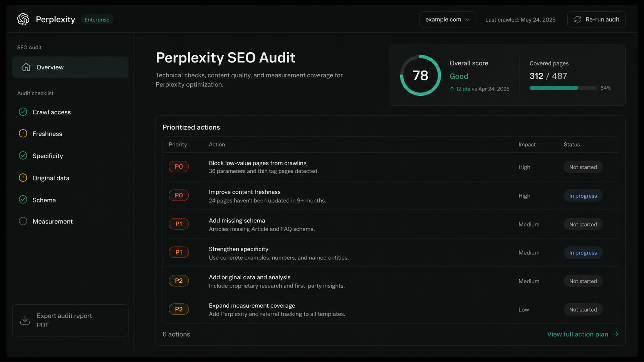Image resolution: width=644 pixels, height=362 pixels.
Task: Click Not started status for Add missing schema
Action: click(583, 224)
